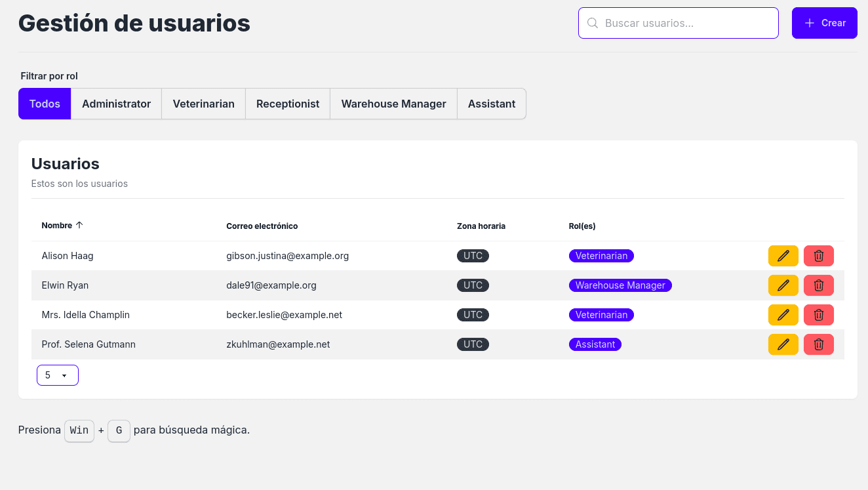Screen dimensions: 868x490
Task: Select the Todos role filter
Action: point(45,104)
